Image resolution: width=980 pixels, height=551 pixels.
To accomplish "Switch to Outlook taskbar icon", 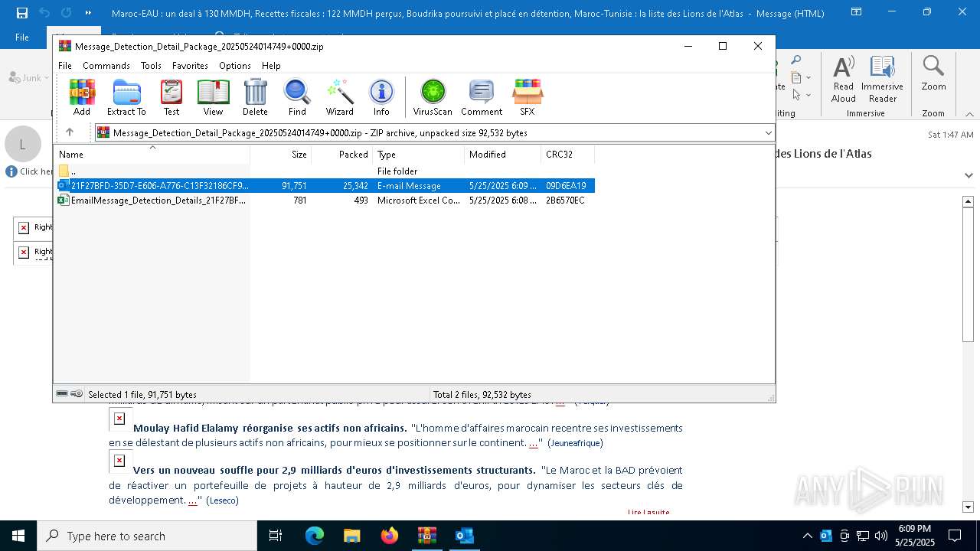I will coord(465,536).
